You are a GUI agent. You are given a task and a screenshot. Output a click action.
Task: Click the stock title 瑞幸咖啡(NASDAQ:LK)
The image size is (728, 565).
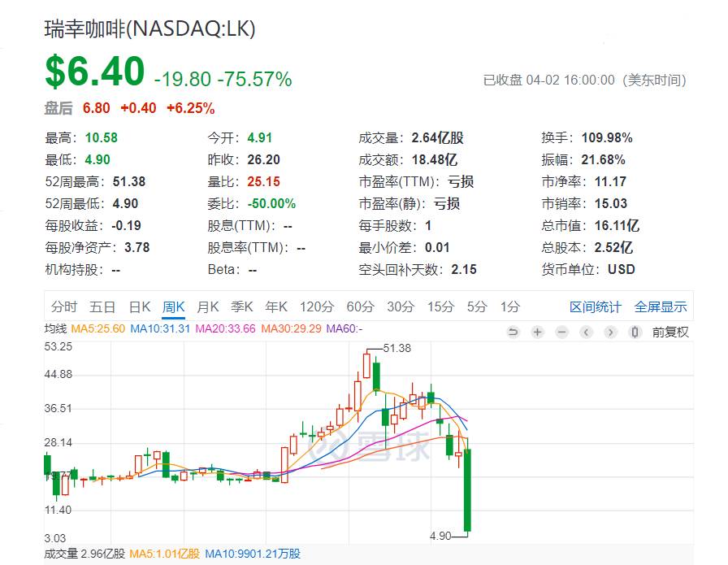pos(150,28)
